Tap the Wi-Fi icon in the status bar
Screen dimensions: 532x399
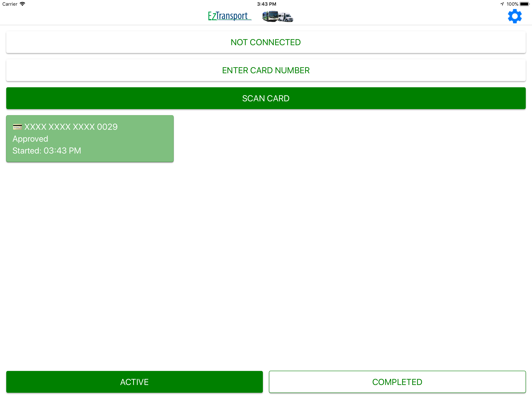(x=22, y=4)
